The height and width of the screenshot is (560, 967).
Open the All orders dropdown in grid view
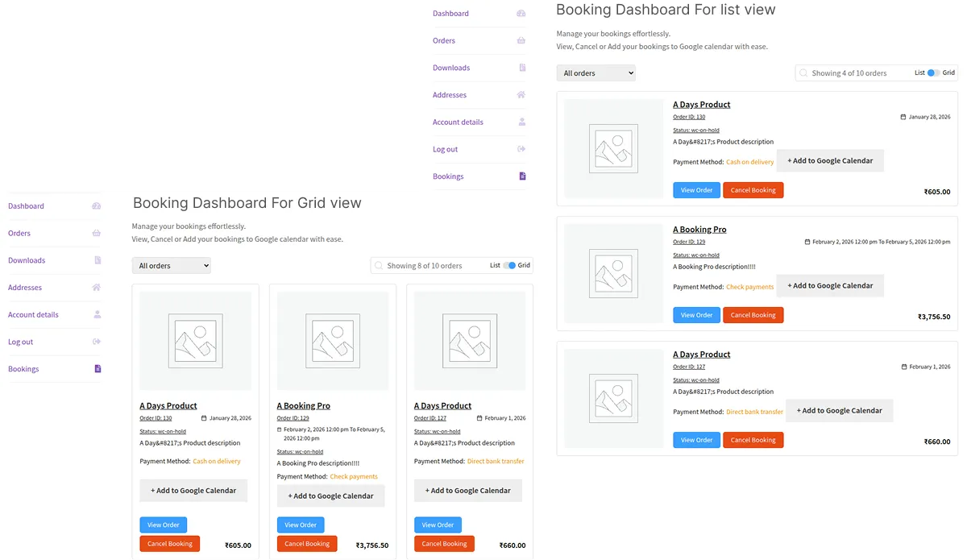171,264
